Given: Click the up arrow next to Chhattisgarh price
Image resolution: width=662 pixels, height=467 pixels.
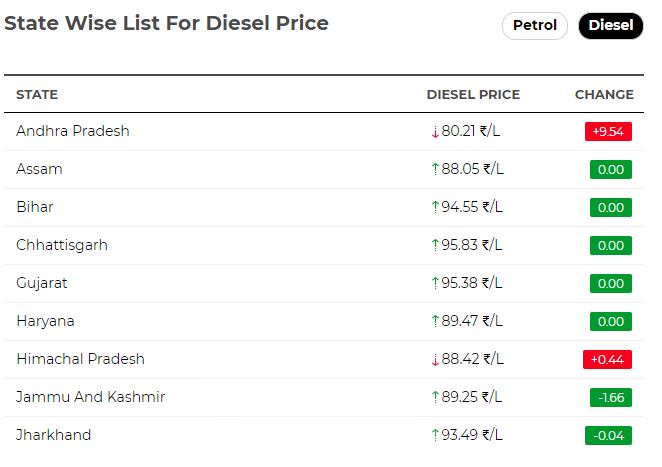Looking at the screenshot, I should click(x=435, y=245).
